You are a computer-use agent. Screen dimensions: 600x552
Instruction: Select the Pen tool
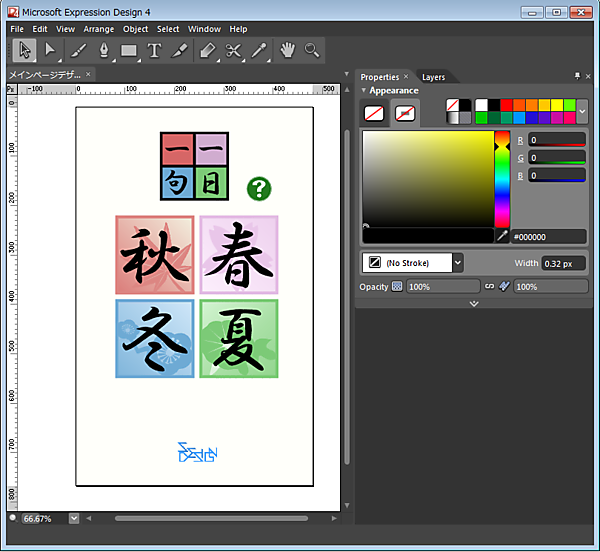pyautogui.click(x=102, y=50)
